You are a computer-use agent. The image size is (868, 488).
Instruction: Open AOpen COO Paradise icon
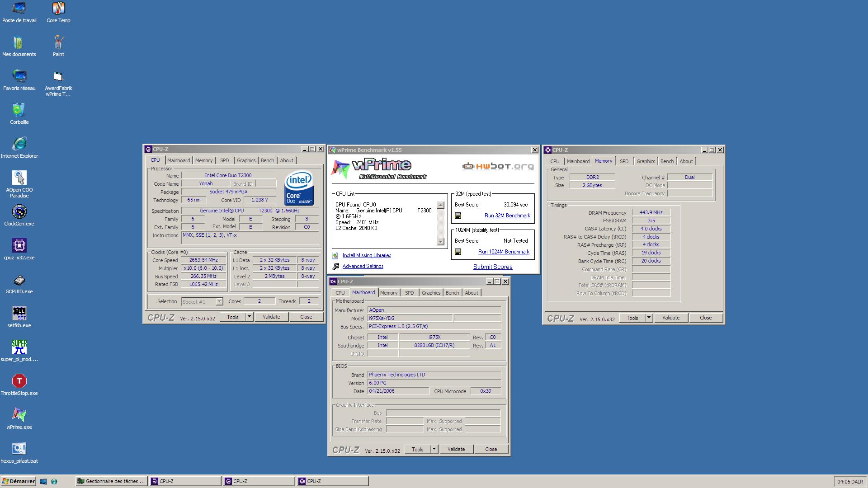(x=19, y=184)
